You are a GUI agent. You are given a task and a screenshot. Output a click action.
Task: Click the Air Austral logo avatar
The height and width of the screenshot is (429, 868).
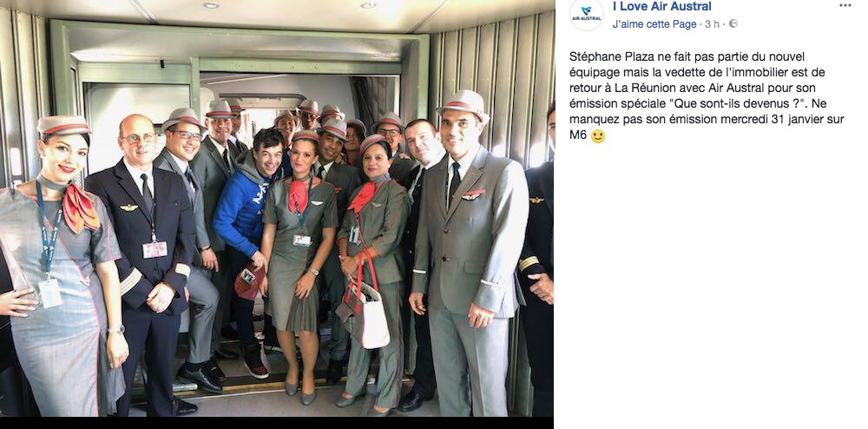pyautogui.click(x=587, y=14)
